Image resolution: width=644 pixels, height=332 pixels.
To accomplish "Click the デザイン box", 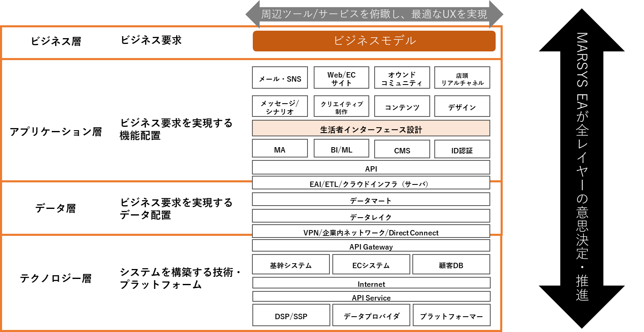I will tap(462, 107).
